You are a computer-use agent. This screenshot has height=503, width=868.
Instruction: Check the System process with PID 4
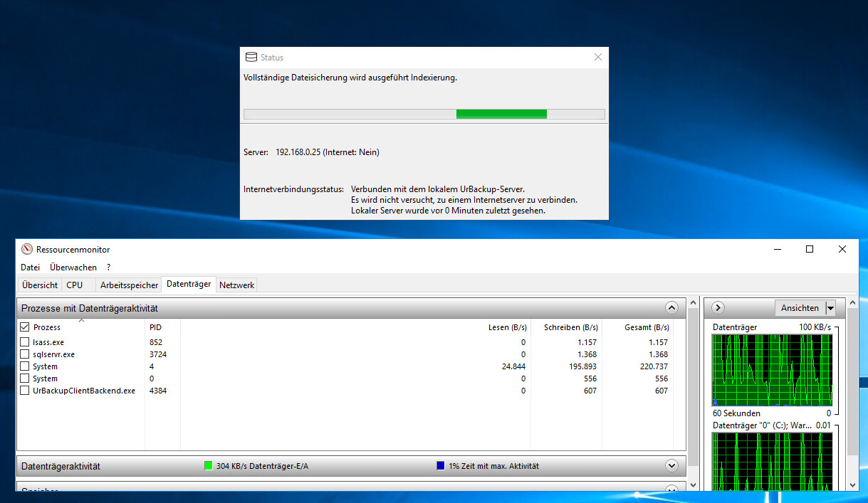tap(25, 366)
